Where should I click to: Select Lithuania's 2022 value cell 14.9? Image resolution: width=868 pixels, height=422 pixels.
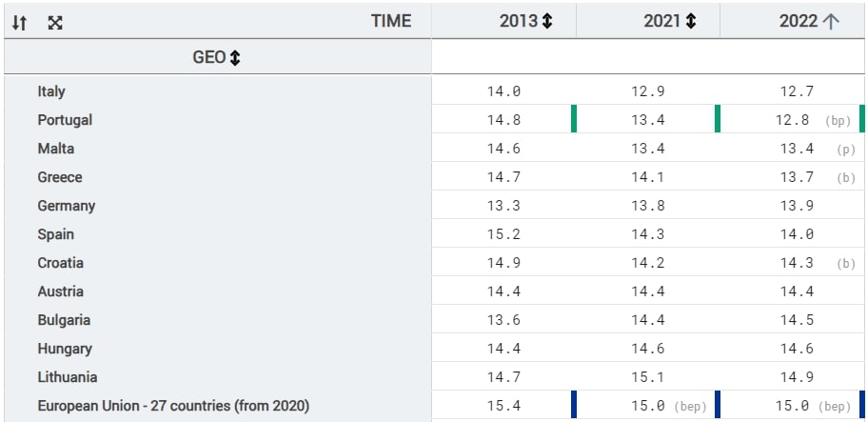[796, 377]
